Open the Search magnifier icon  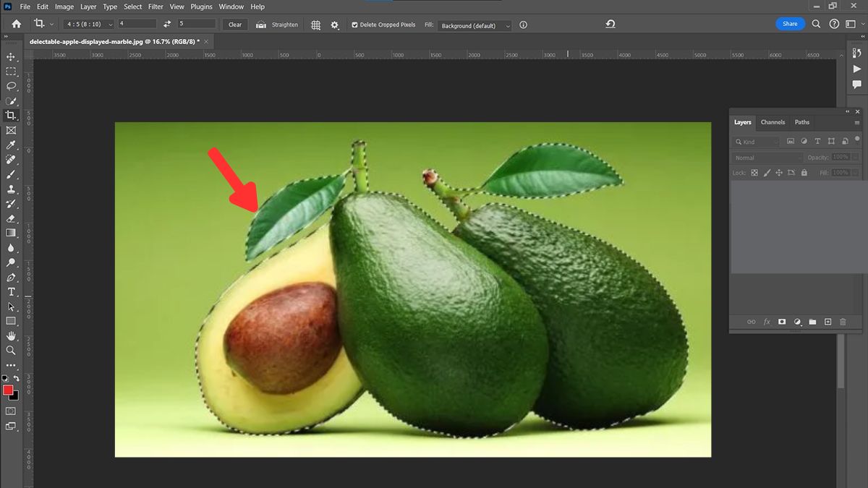[816, 24]
